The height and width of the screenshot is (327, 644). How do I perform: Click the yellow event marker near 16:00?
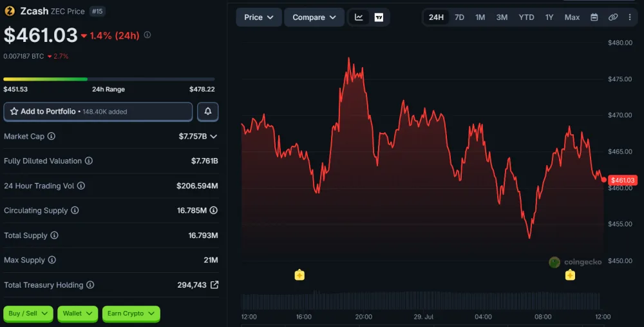[x=299, y=275]
